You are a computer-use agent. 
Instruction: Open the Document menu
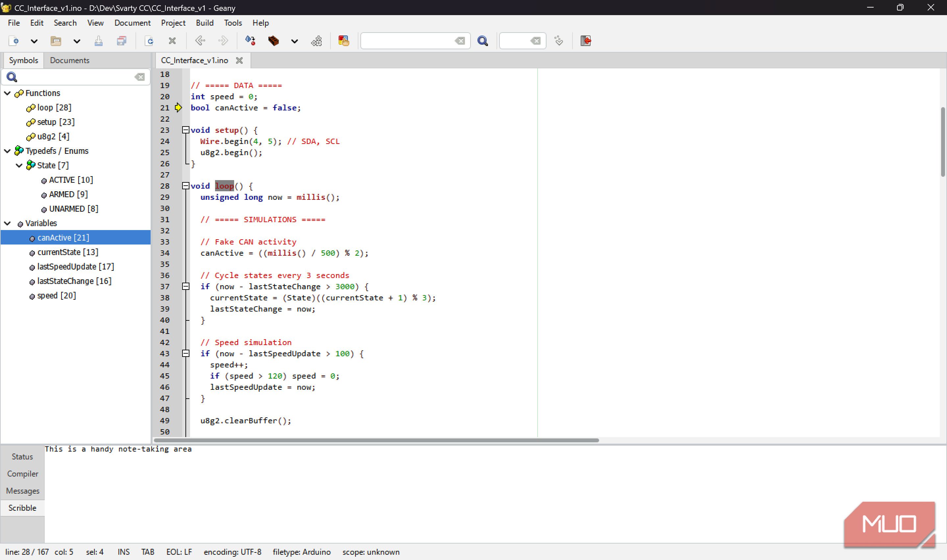[x=132, y=23]
